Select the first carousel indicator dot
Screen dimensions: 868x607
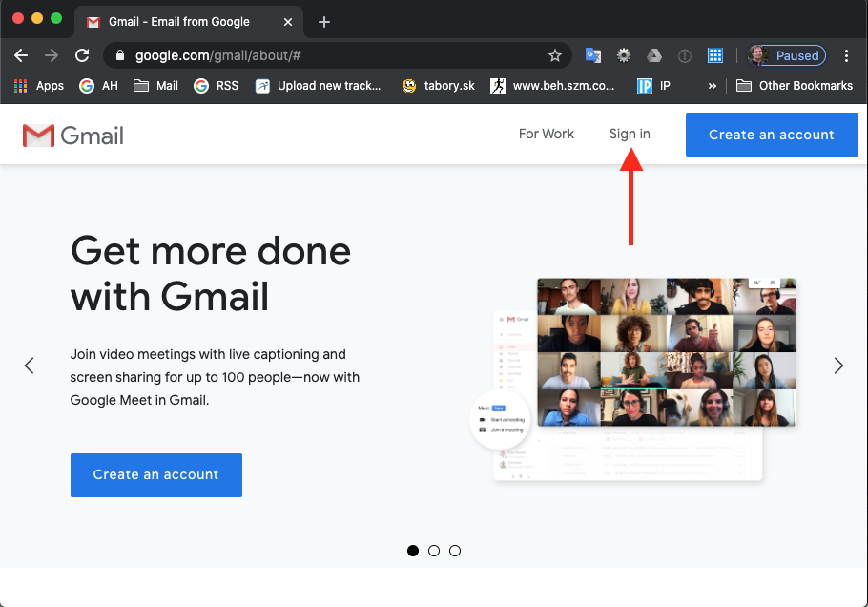(x=413, y=551)
